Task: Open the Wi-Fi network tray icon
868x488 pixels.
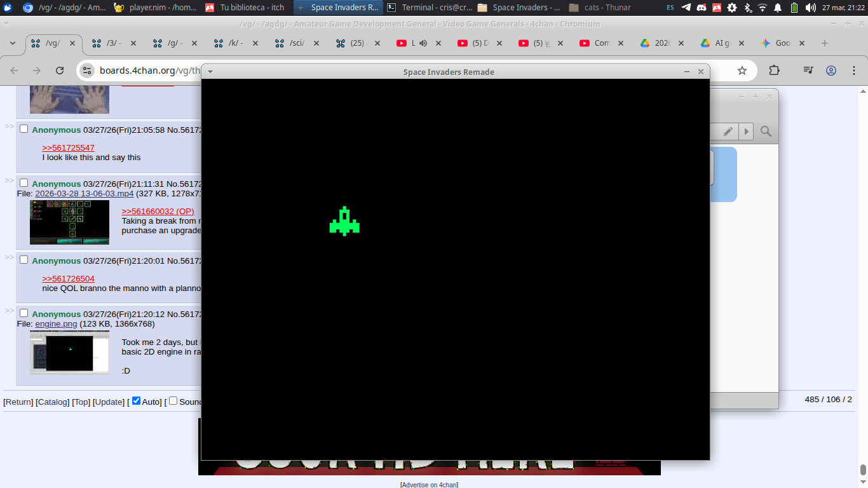Action: [x=763, y=8]
